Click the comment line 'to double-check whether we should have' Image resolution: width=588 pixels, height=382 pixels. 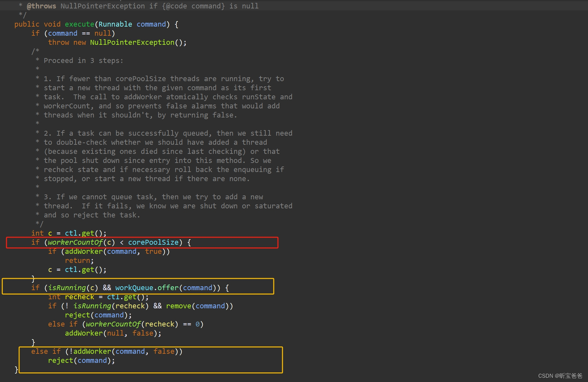point(155,142)
